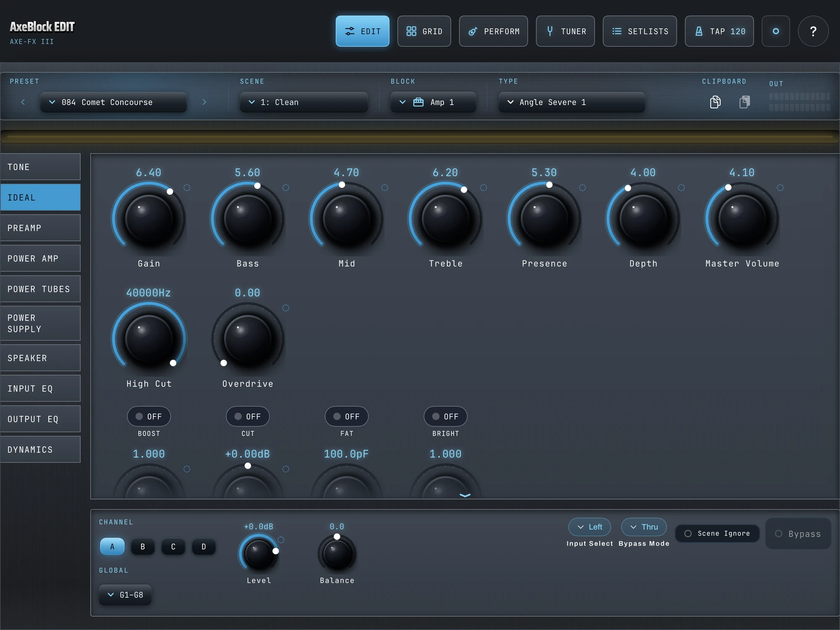The width and height of the screenshot is (840, 630).
Task: Open the preset dropdown 084 Comet Concourse
Action: click(113, 102)
